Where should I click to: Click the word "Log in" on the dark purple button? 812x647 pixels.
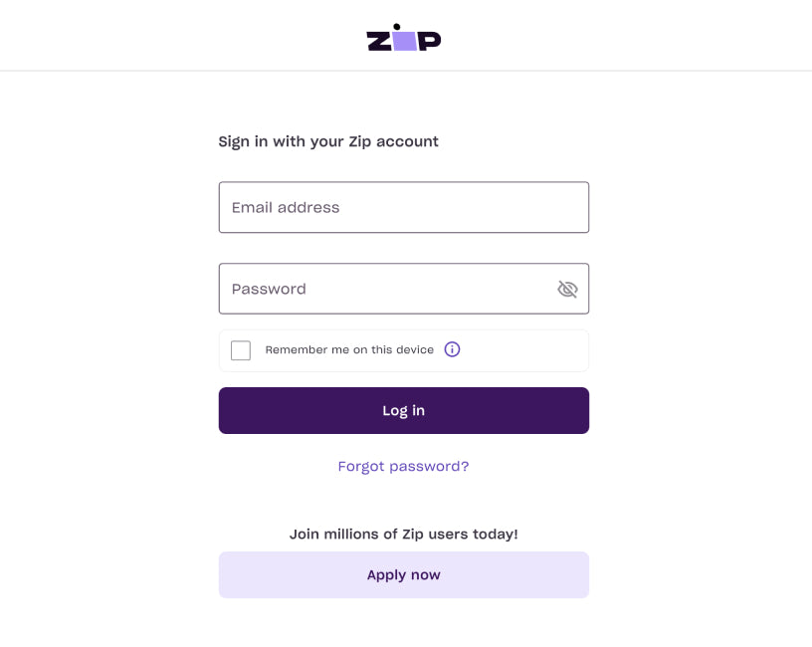(403, 410)
